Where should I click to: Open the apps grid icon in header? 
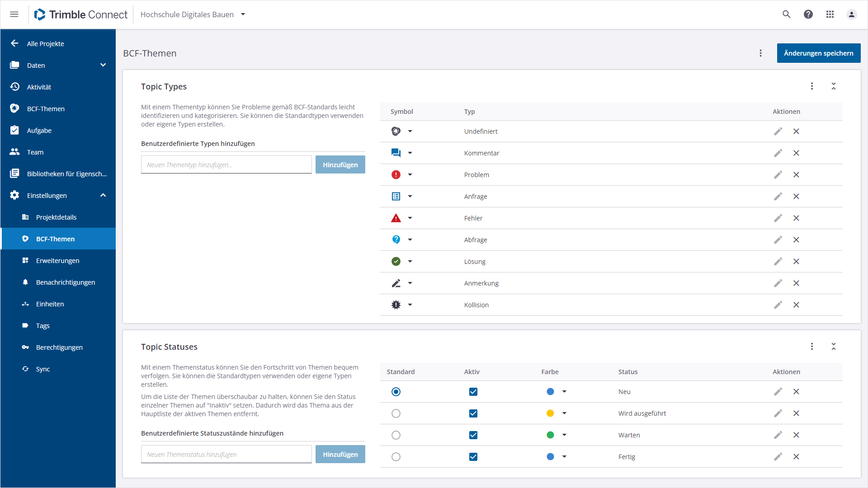[830, 14]
